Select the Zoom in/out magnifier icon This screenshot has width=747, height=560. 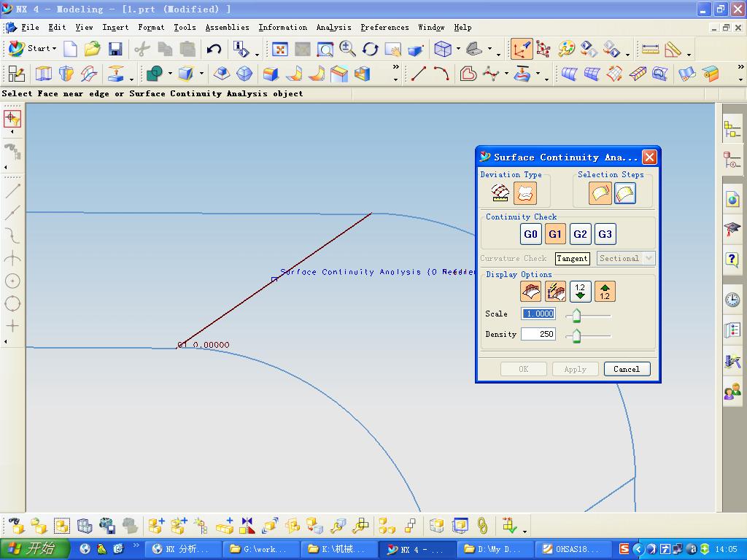pyautogui.click(x=347, y=49)
